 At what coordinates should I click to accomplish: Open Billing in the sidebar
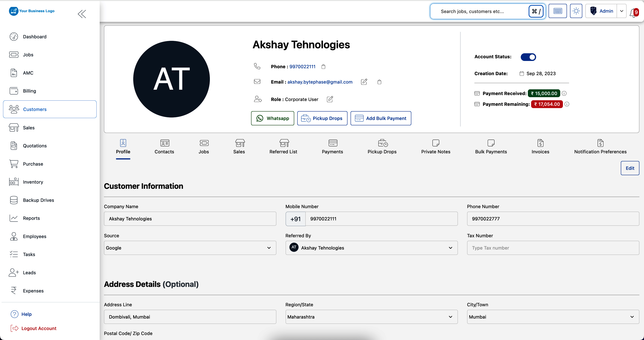click(x=50, y=91)
